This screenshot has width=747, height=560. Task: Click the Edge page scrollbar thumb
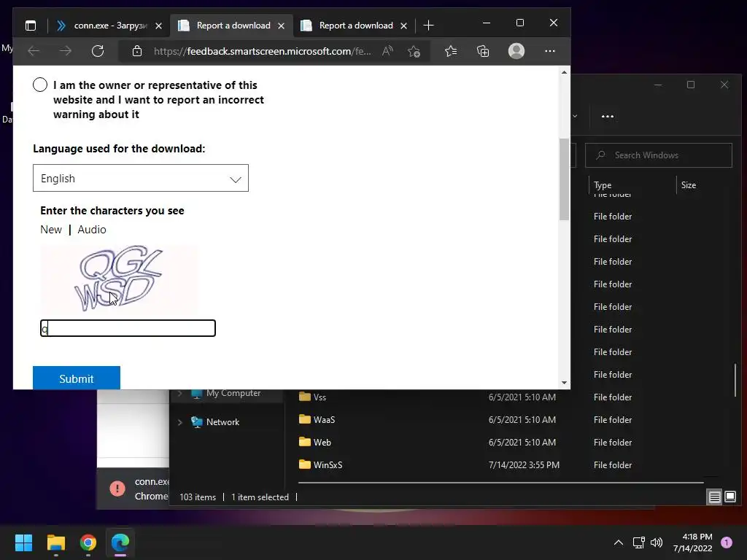click(x=564, y=179)
